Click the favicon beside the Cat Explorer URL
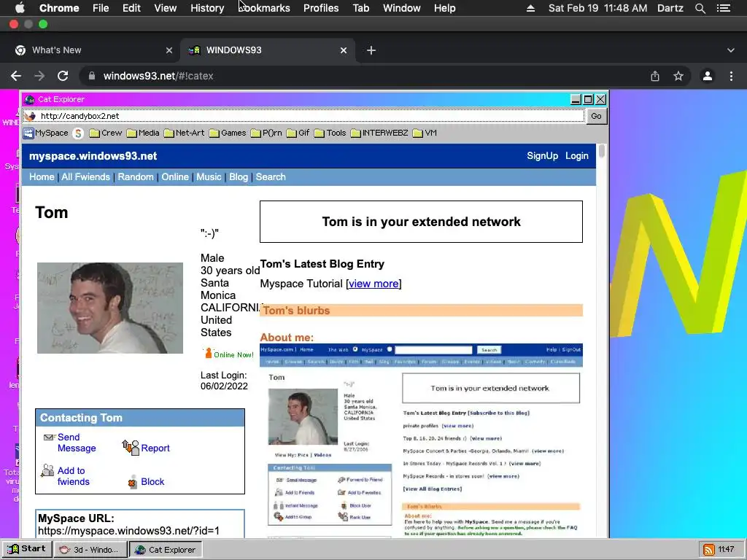The image size is (747, 560). [x=31, y=116]
